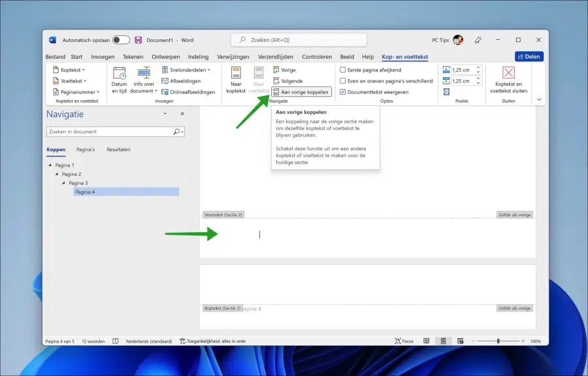Open Toegankelijkheid: alles in orde status
The image size is (588, 376).
coord(212,341)
